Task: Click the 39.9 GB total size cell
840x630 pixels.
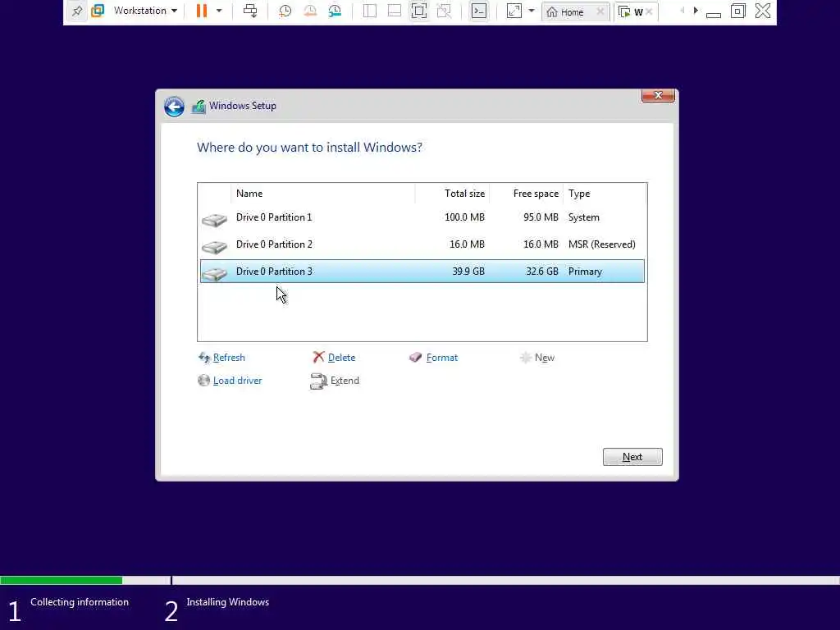Action: (x=468, y=271)
